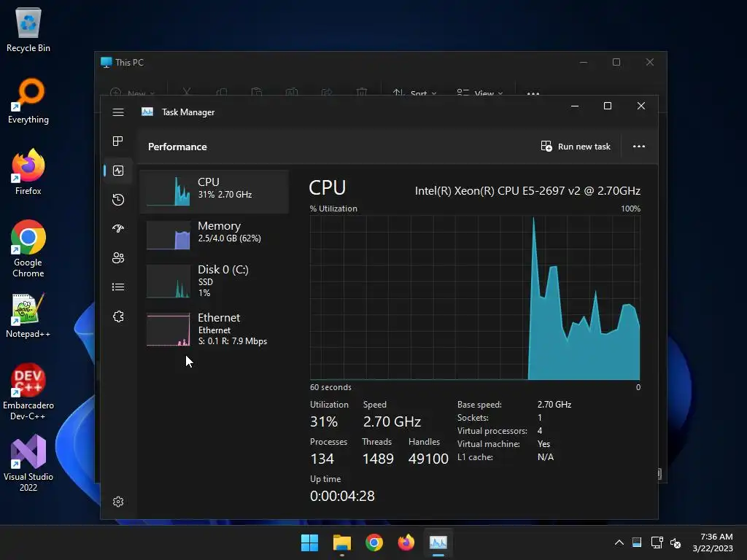Click Run new task button
747x560 pixels.
tap(576, 146)
